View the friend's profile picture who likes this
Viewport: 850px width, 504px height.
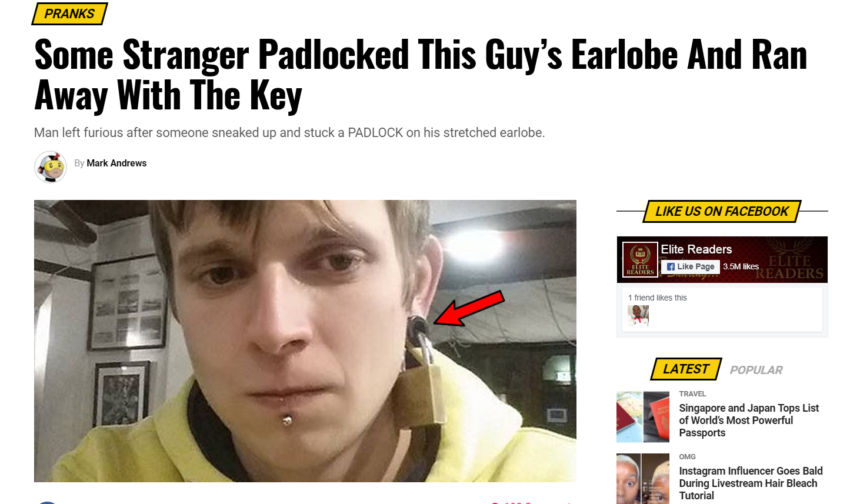click(638, 315)
